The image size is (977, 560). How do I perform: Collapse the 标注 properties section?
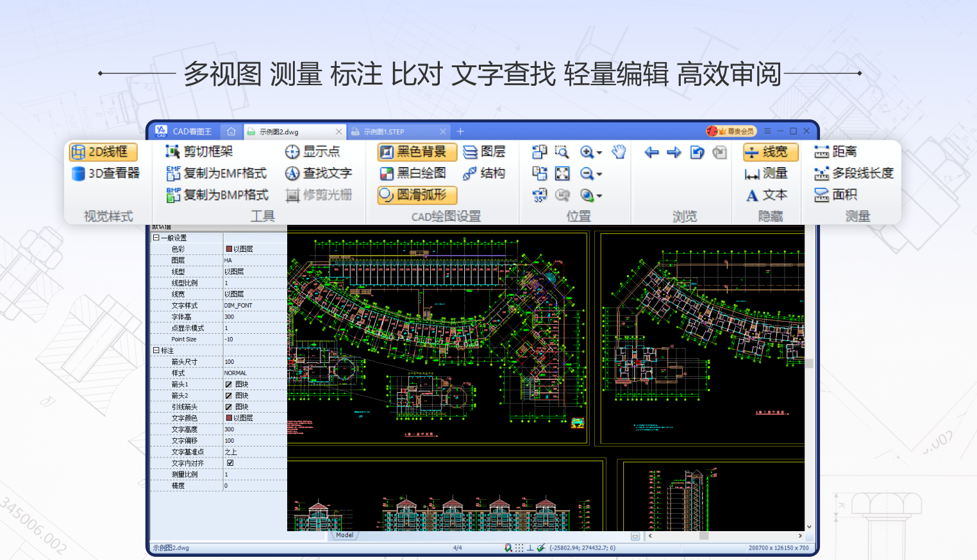click(156, 350)
